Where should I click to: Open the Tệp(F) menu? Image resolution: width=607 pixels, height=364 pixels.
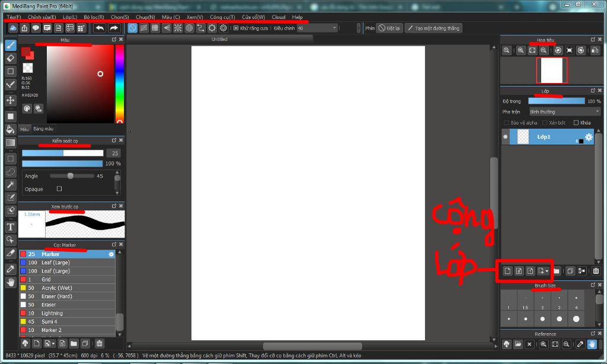tap(14, 17)
